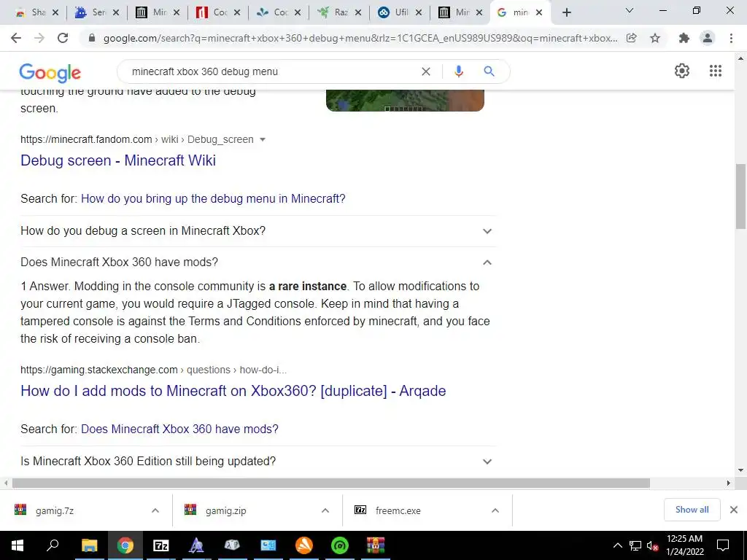Open the Windows Start menu
Image resolution: width=747 pixels, height=560 pixels.
click(x=17, y=545)
